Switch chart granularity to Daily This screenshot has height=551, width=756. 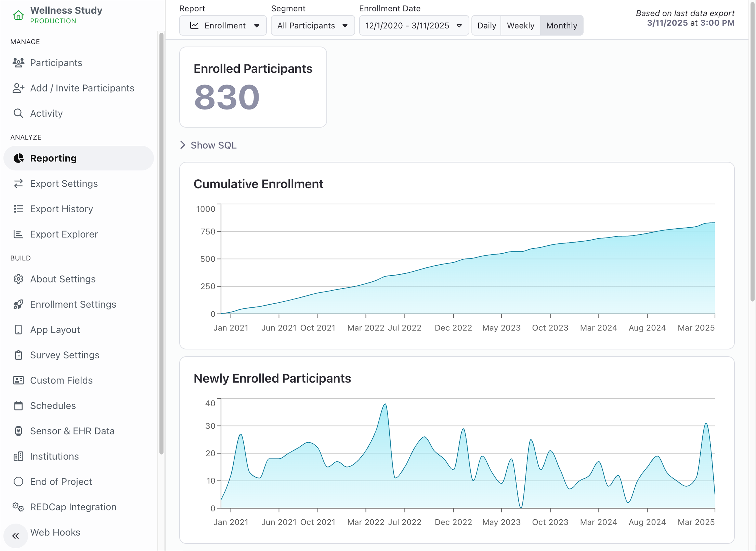[486, 26]
